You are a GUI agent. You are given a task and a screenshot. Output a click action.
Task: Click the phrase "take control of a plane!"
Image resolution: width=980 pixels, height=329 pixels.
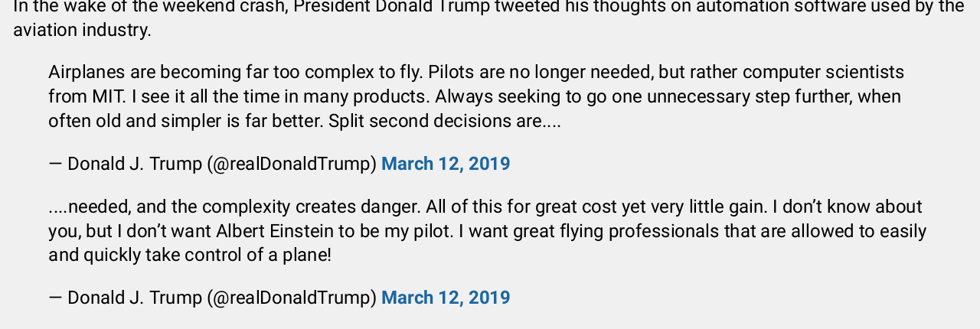tap(238, 255)
